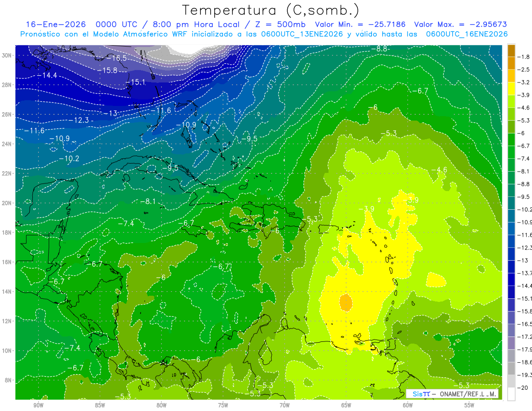Click the '-12.3' contour label on the map
Screen dimensions: 532x411
pyautogui.click(x=79, y=120)
